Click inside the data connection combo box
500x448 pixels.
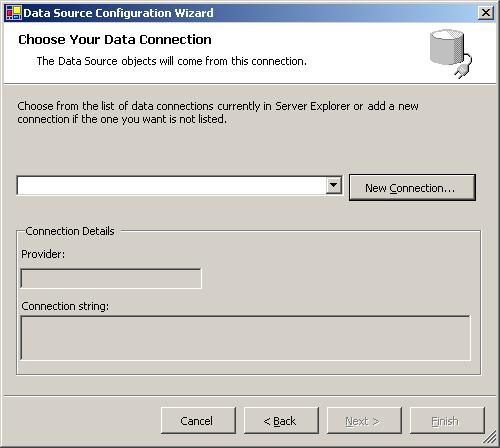pyautogui.click(x=171, y=185)
